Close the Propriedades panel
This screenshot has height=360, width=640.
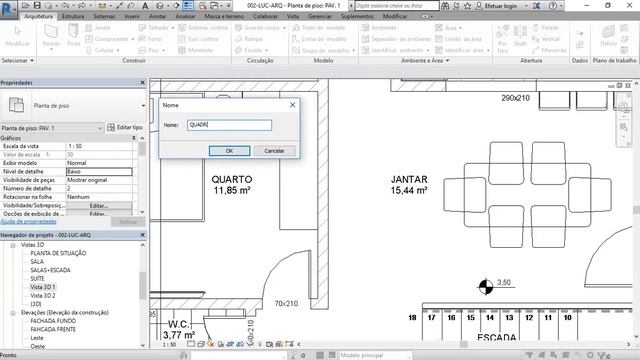coord(142,82)
